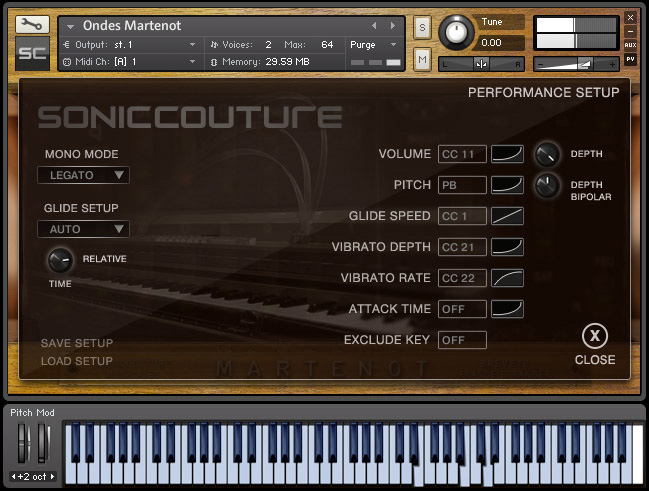Click the Voices note icon

click(x=214, y=44)
